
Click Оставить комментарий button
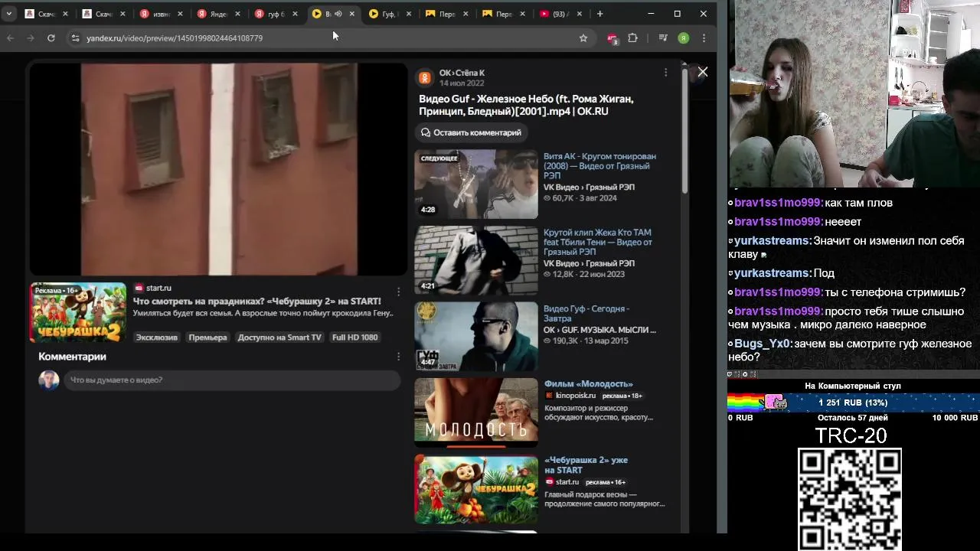471,132
